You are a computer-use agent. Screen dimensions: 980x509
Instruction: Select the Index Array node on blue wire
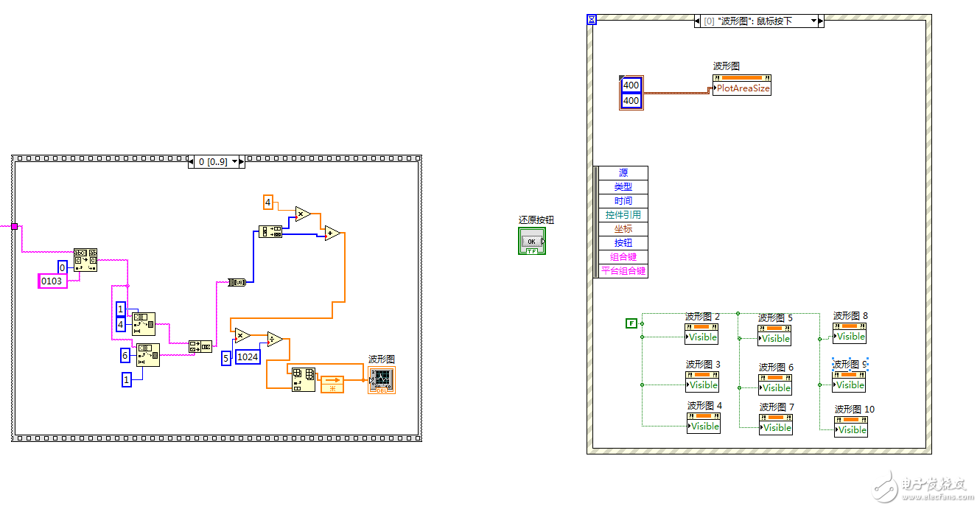pos(270,232)
